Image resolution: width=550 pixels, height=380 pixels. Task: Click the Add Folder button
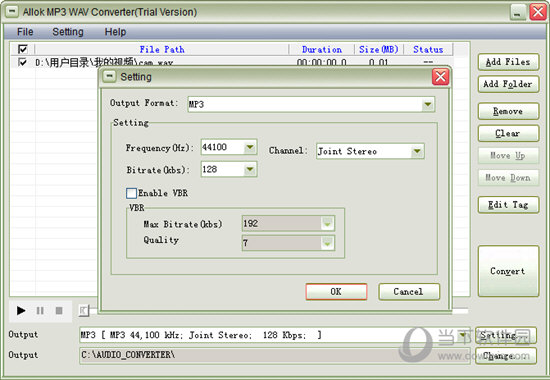[508, 84]
